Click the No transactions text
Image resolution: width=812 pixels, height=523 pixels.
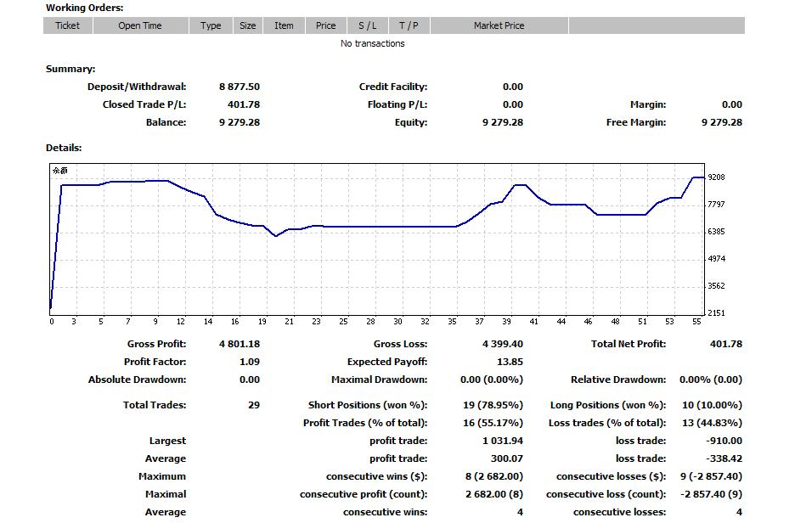point(372,43)
